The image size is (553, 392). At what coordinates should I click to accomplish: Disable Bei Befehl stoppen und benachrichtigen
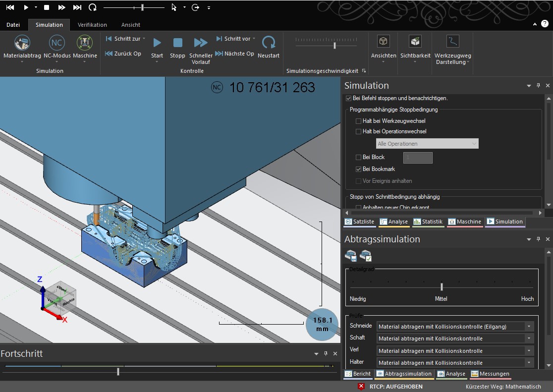[348, 98]
